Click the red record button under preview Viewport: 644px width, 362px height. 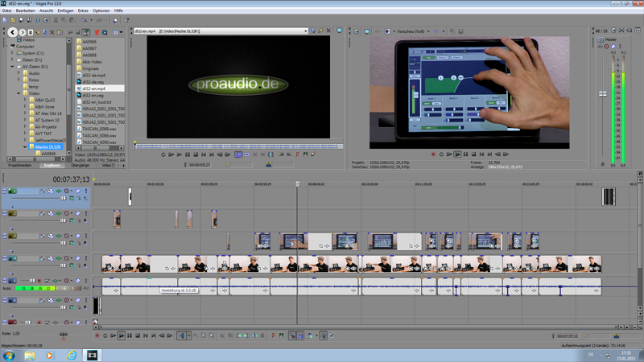click(432, 154)
